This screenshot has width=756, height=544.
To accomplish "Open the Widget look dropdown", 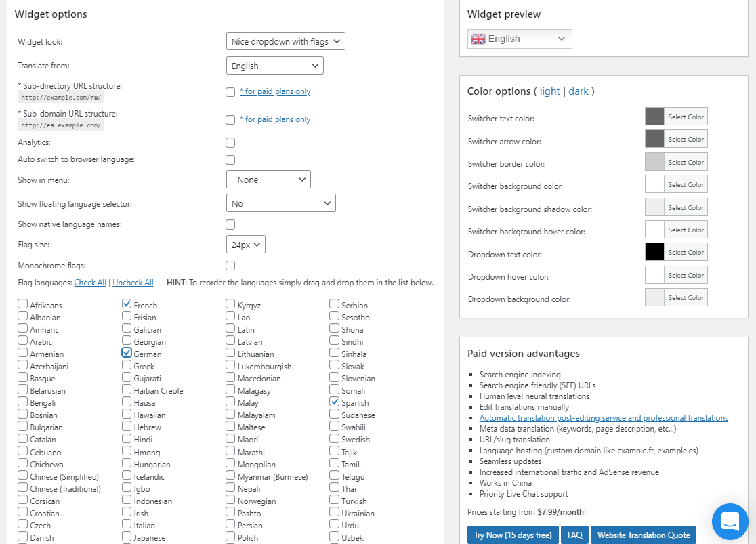I will pos(285,41).
